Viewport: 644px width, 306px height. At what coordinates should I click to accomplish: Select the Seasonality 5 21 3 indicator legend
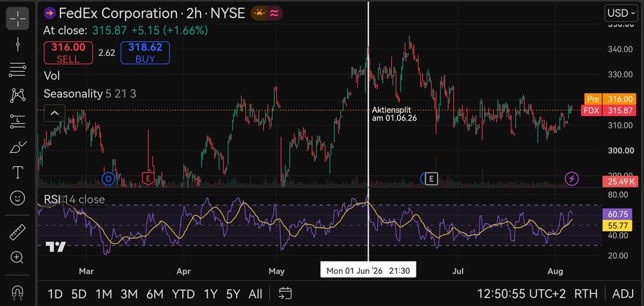pos(90,94)
